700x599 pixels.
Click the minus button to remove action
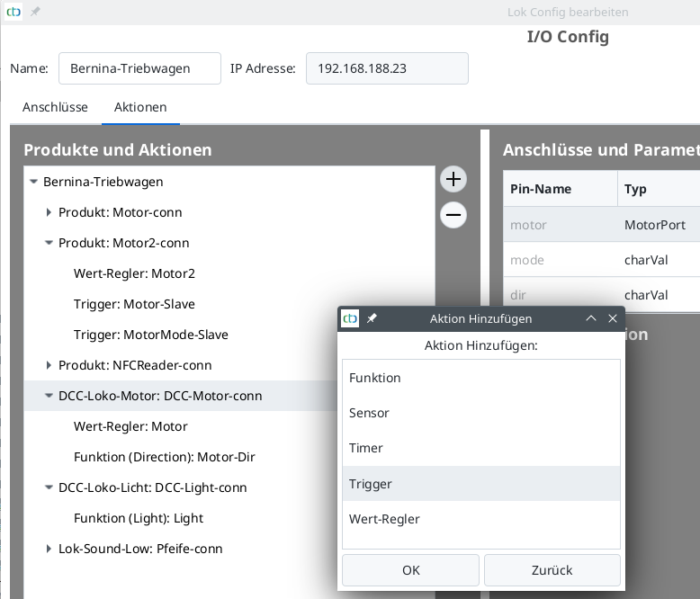(x=453, y=215)
